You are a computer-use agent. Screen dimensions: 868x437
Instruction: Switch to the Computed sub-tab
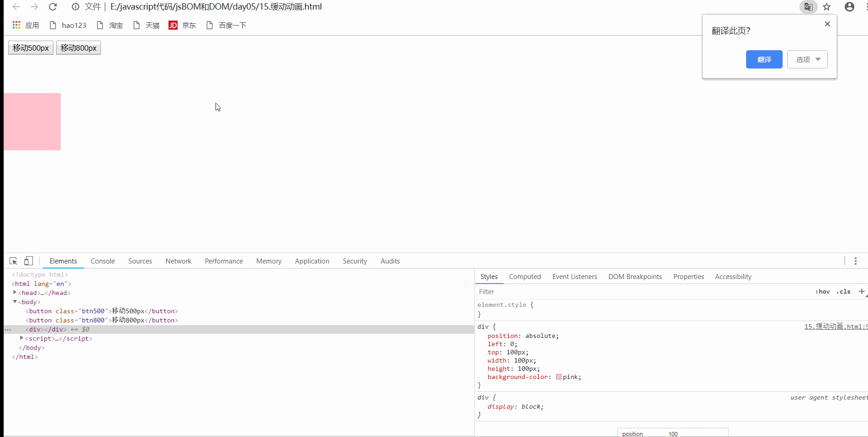click(525, 277)
